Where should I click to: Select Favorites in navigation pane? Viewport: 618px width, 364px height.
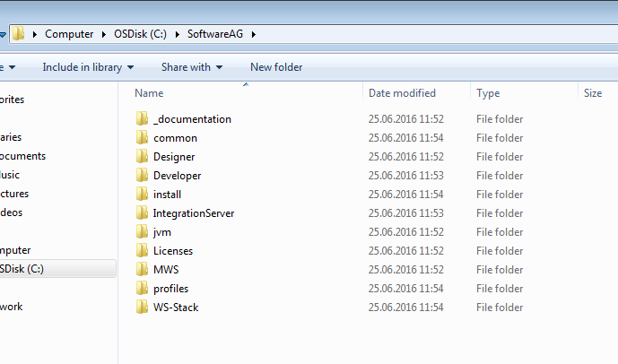13,100
